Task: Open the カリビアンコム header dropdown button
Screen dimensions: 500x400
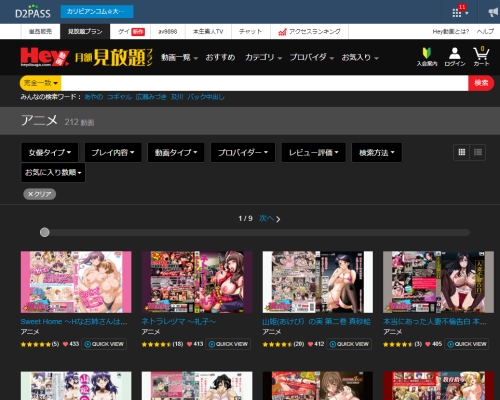Action: (x=97, y=12)
